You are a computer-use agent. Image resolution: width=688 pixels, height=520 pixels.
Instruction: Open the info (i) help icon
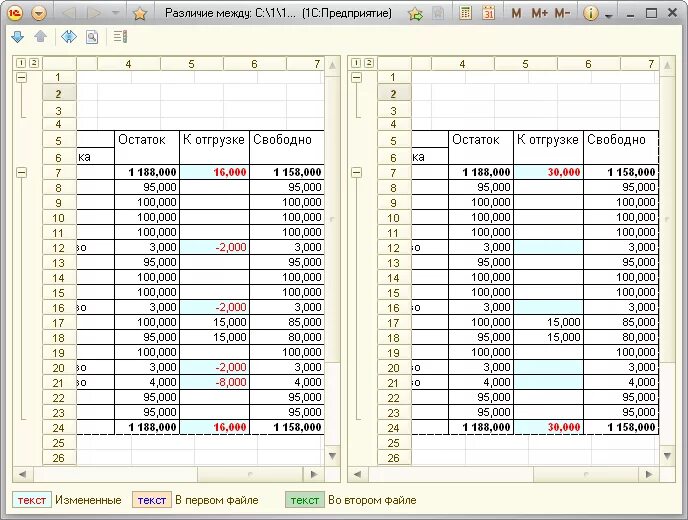(x=591, y=14)
